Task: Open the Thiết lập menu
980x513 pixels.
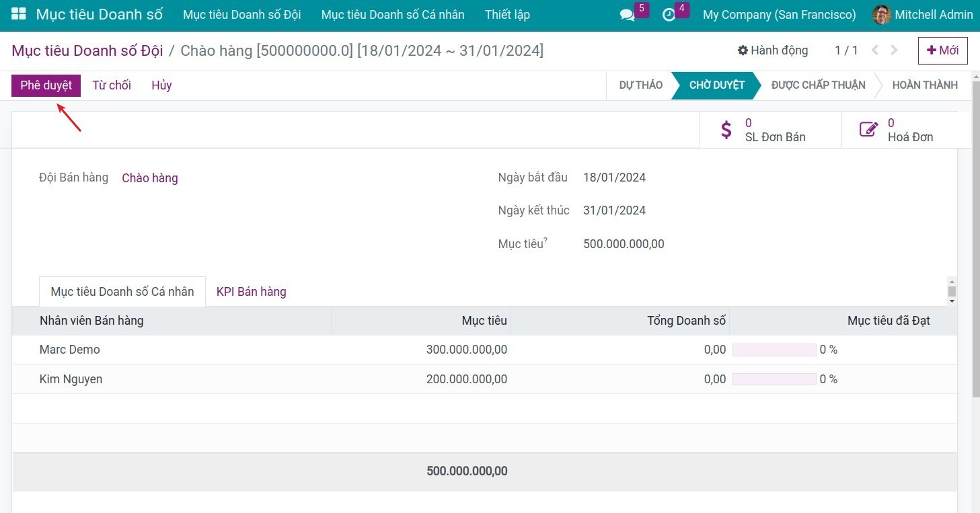Action: tap(507, 15)
